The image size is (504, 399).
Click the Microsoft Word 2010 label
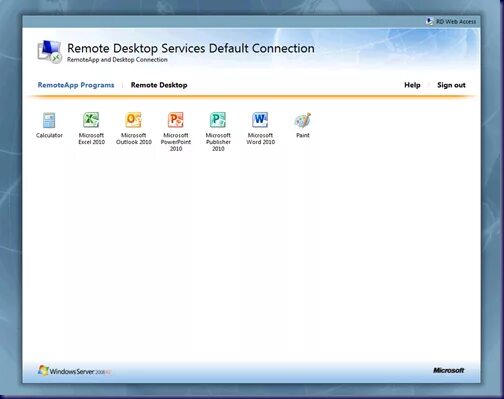coord(260,139)
